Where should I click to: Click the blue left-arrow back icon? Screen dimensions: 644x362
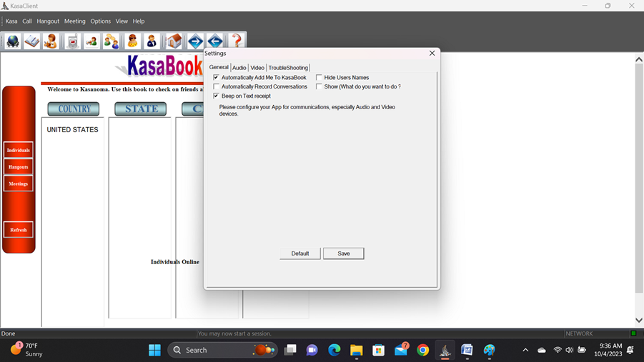coord(215,41)
